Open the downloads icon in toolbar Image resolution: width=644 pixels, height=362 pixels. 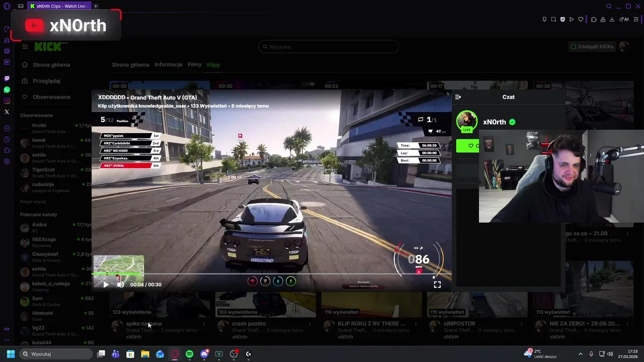612,19
